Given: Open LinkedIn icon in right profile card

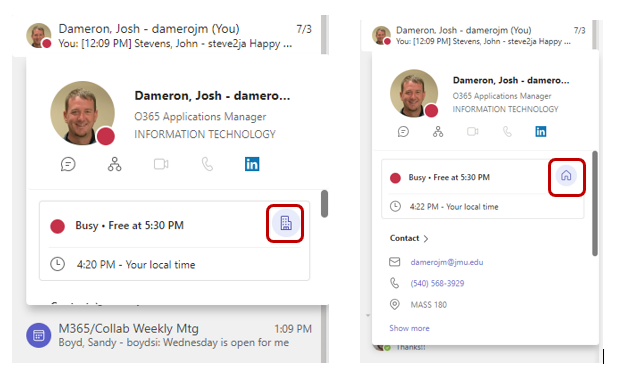Looking at the screenshot, I should pyautogui.click(x=541, y=132).
